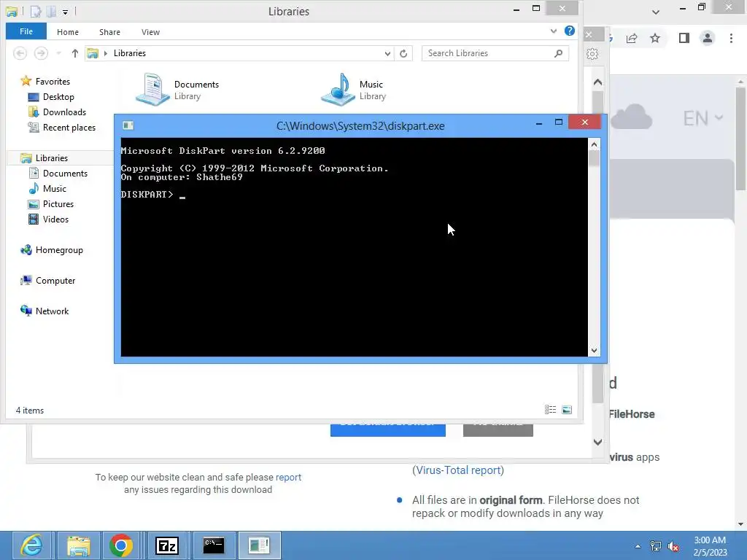The height and width of the screenshot is (560, 747).
Task: Open the customize quick access toolbar dropdown
Action: [x=65, y=12]
